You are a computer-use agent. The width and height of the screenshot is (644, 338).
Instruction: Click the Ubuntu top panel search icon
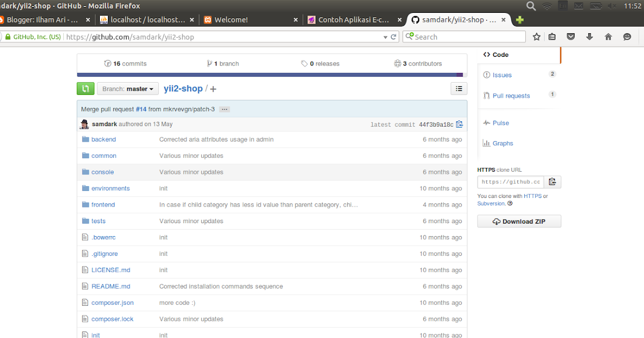(x=531, y=6)
